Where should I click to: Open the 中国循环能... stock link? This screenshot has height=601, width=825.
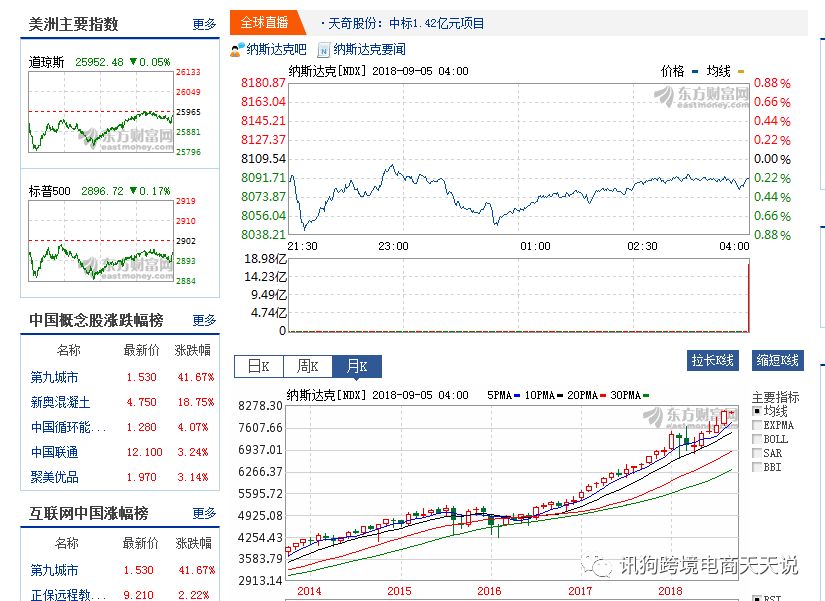tap(68, 427)
